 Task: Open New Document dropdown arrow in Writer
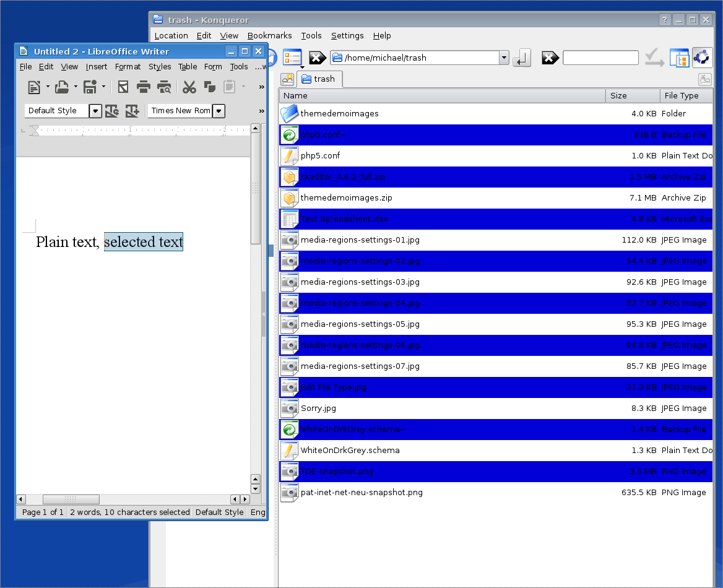pos(48,87)
